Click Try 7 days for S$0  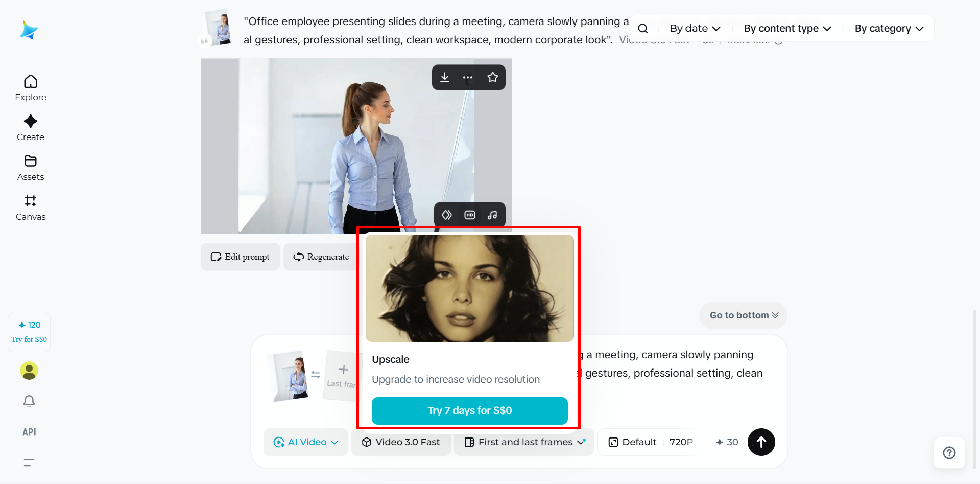[470, 411]
